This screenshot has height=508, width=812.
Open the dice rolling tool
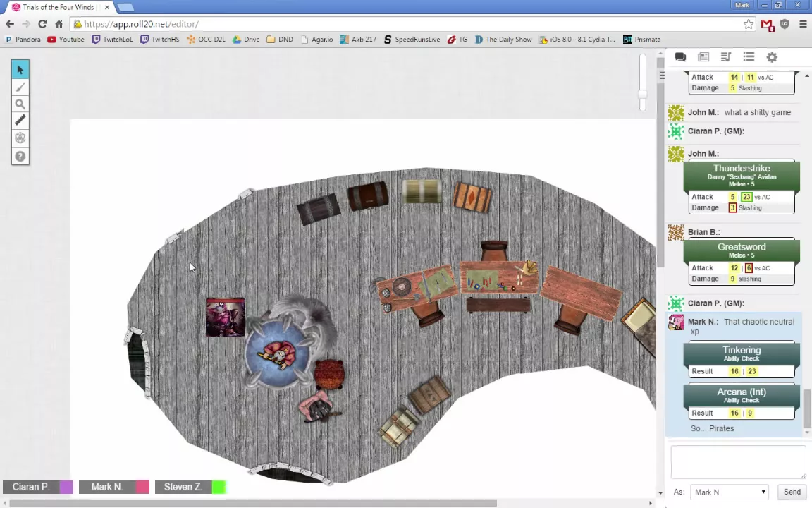tap(20, 138)
